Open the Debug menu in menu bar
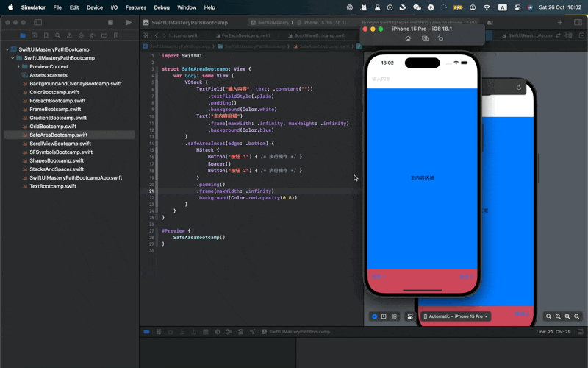Image resolution: width=588 pixels, height=368 pixels. click(162, 7)
